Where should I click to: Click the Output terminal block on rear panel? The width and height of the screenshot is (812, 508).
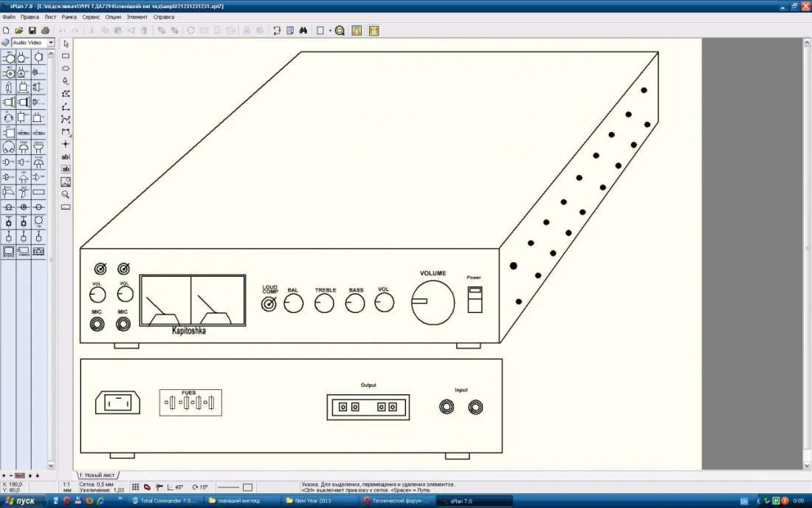tap(368, 407)
